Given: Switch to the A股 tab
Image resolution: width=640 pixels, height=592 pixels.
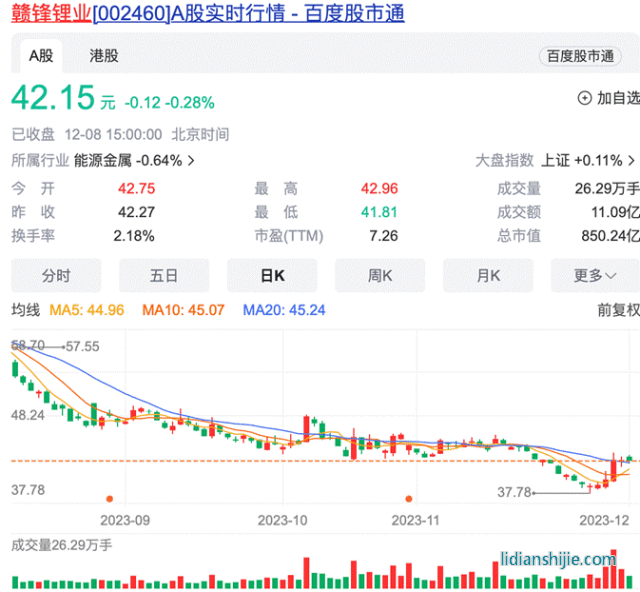Looking at the screenshot, I should tap(40, 56).
